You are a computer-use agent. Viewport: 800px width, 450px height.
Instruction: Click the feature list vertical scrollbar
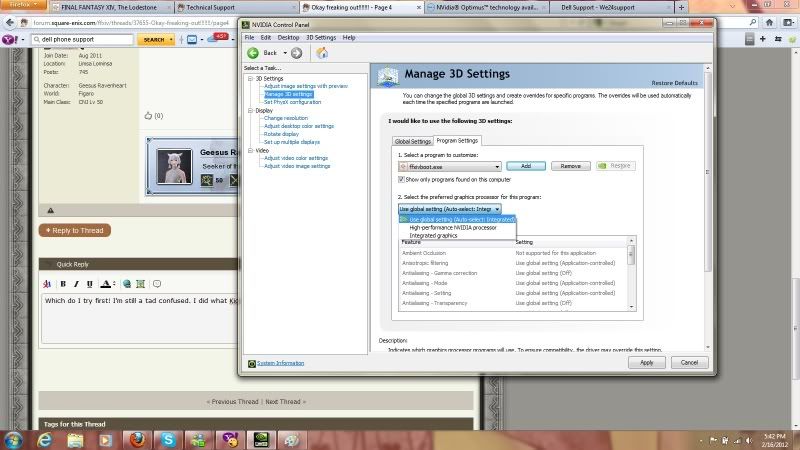click(x=631, y=273)
